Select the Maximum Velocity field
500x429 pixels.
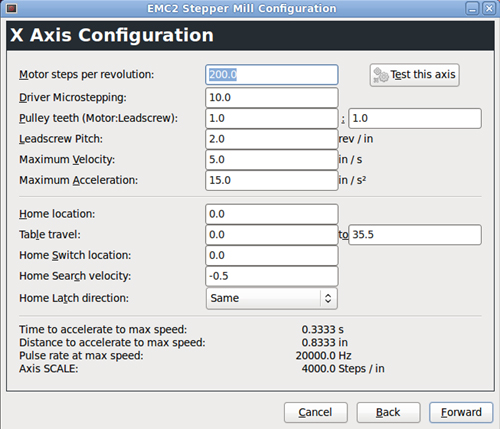coord(272,160)
